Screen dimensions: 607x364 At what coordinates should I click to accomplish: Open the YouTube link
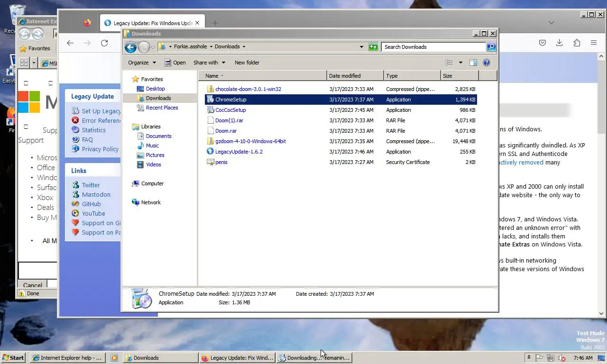[x=93, y=213]
